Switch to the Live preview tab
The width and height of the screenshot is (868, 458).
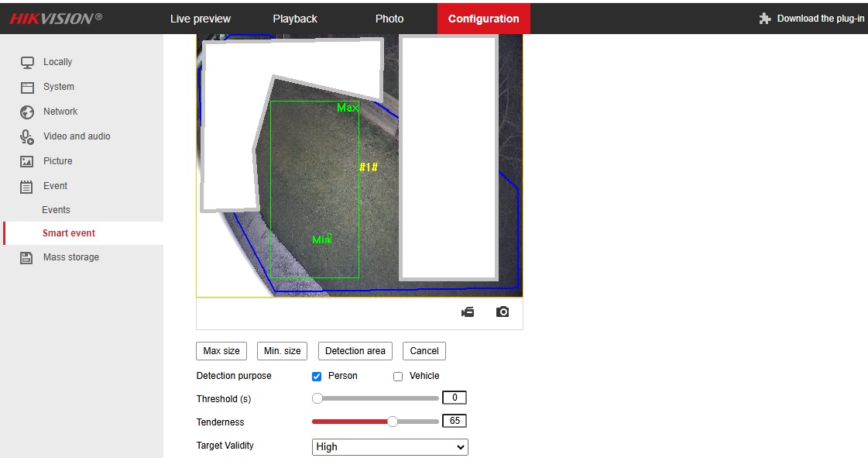(x=201, y=19)
